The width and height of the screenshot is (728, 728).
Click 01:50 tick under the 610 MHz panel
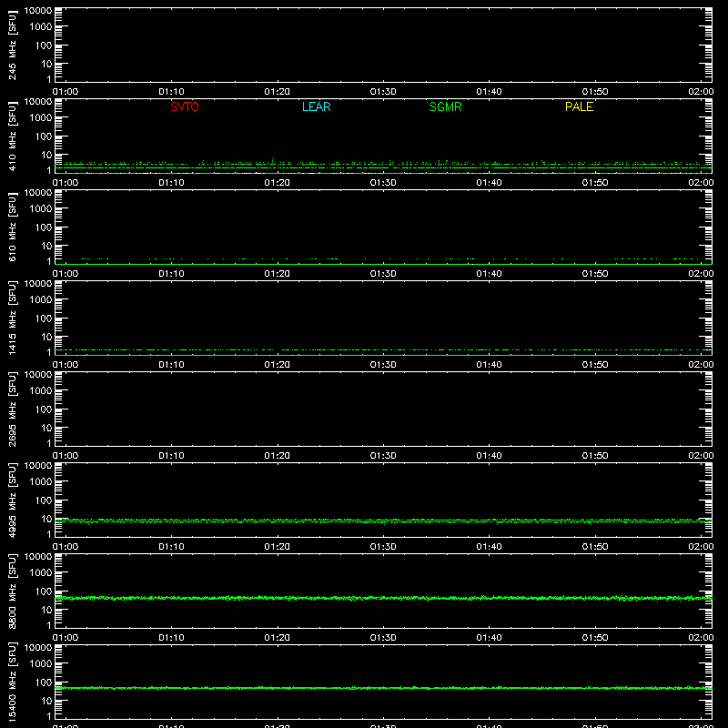[x=595, y=274]
